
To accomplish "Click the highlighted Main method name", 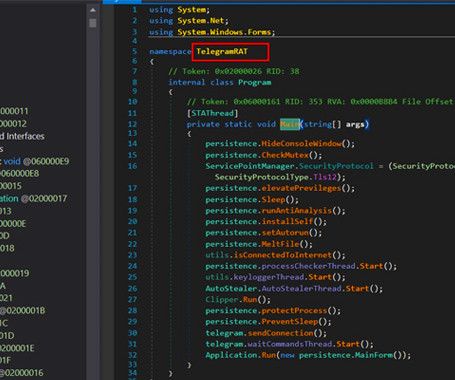I will 290,124.
